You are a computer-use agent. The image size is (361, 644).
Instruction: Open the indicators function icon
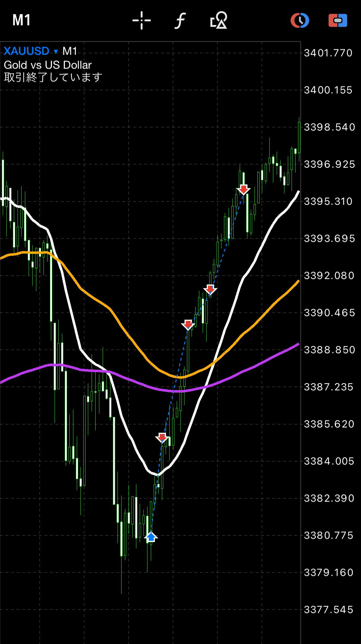(180, 21)
